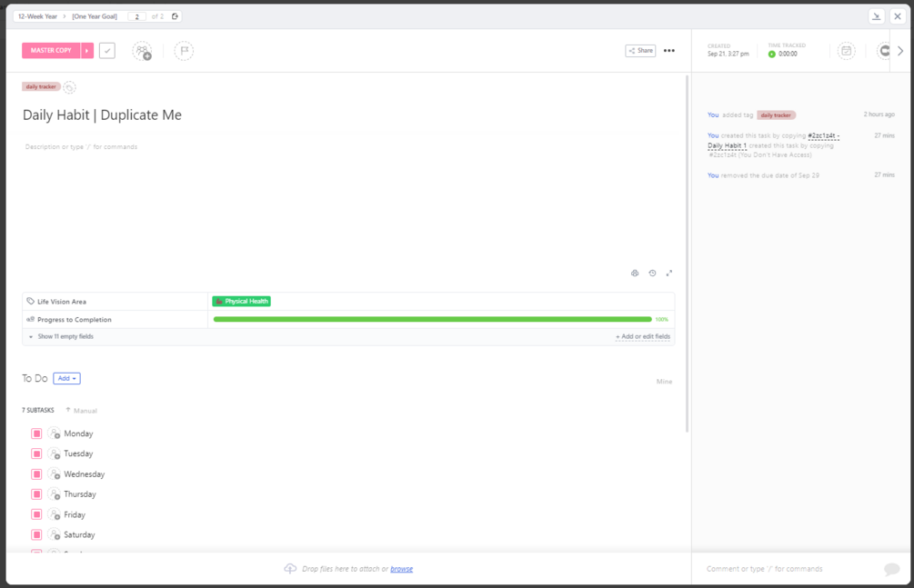Click the green time tracker play button

tap(772, 55)
